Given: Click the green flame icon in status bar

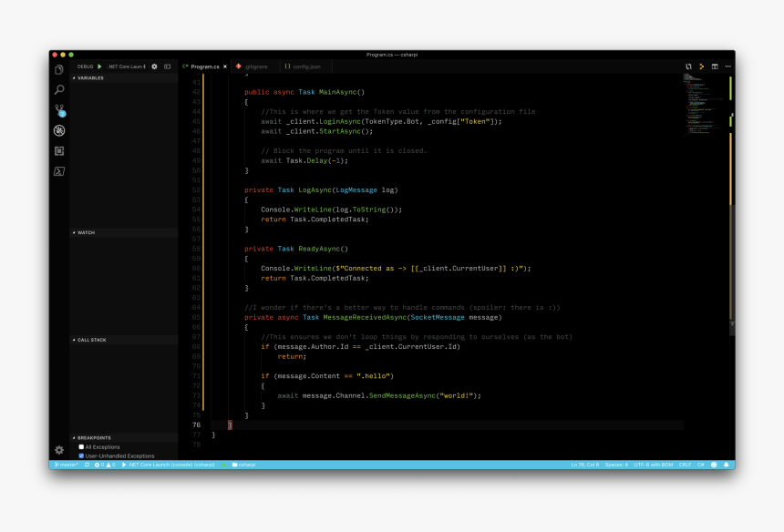Looking at the screenshot, I should [x=224, y=465].
